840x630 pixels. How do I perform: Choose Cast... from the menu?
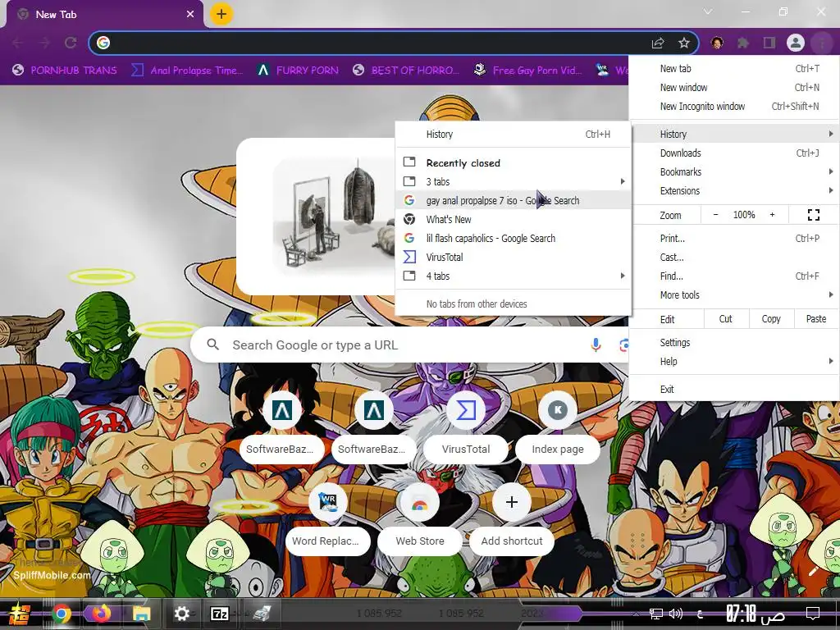pyautogui.click(x=734, y=257)
